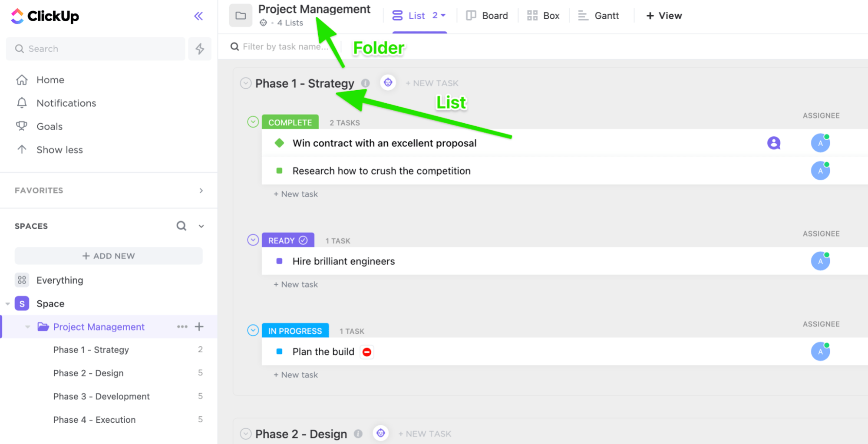868x444 pixels.
Task: Click plus icon next to Project Management folder
Action: [199, 326]
